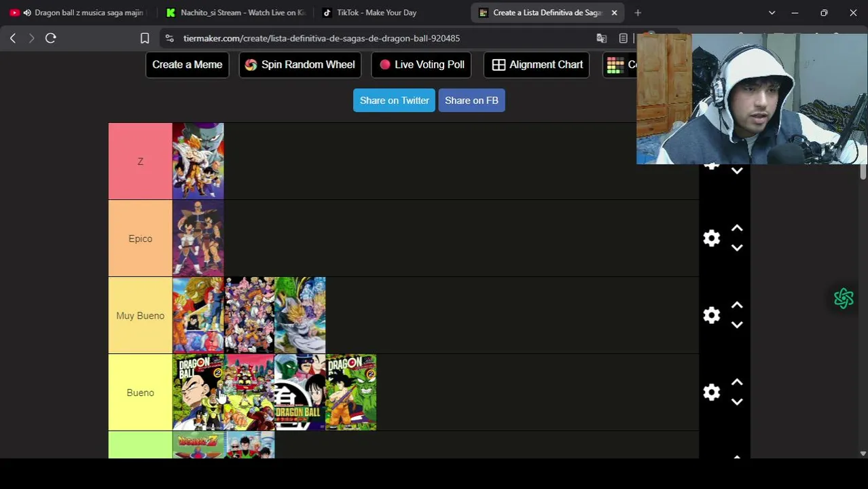Go forward to the next page

click(31, 38)
